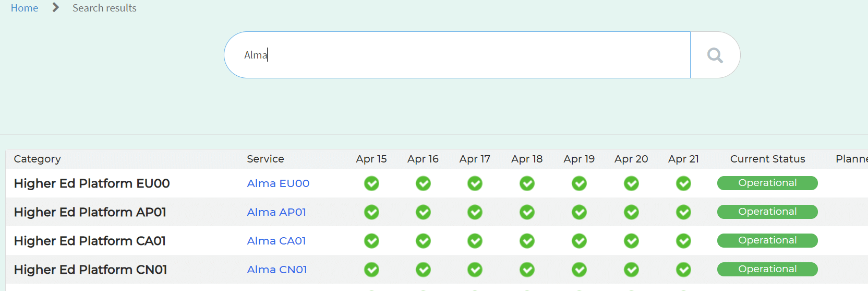Go to Home breadcrumb link
This screenshot has height=291, width=868.
coord(25,8)
